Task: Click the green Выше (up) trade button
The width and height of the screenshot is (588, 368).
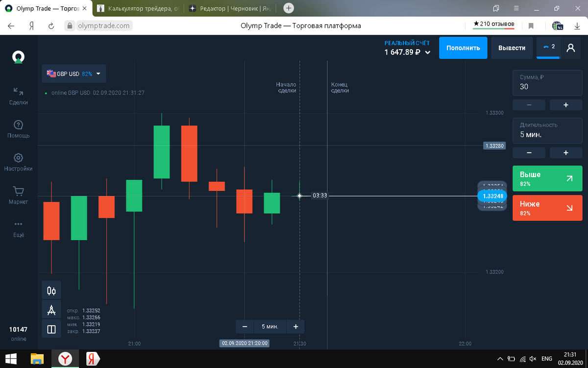Action: point(547,179)
